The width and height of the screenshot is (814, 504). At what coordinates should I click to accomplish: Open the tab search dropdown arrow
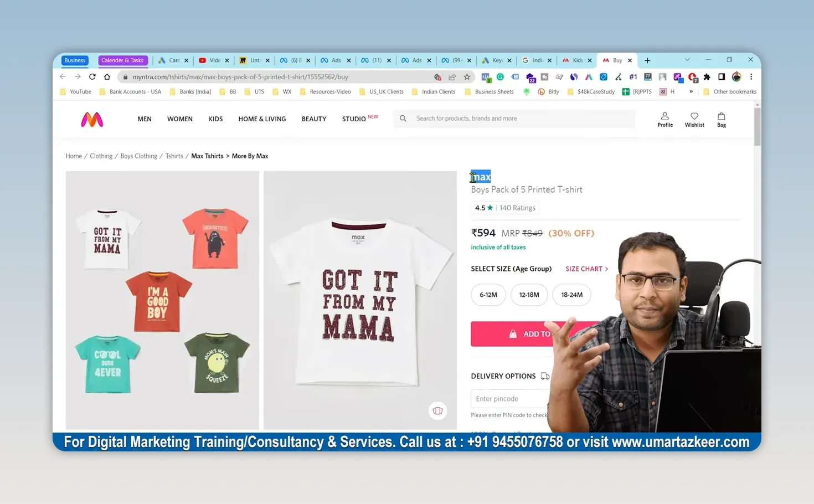point(687,60)
